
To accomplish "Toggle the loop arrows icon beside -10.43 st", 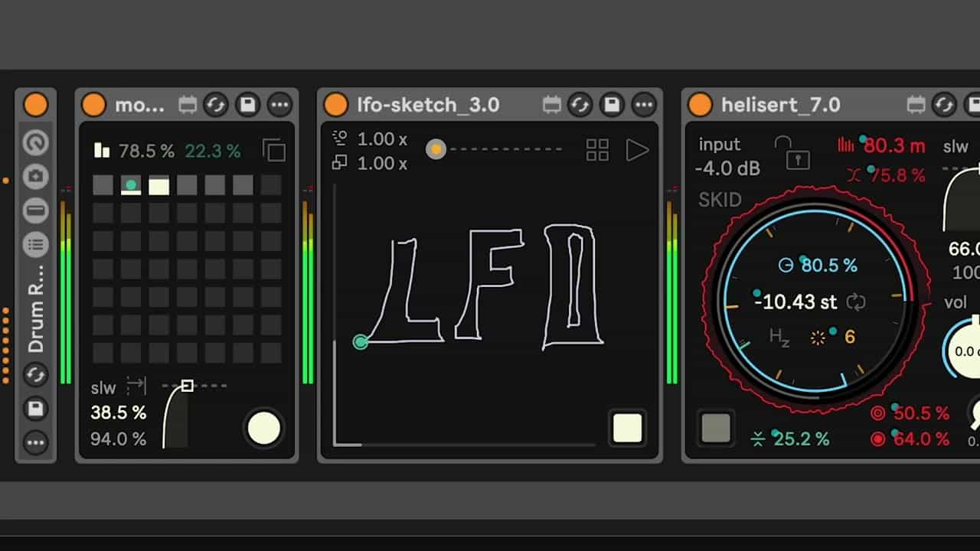I will [856, 302].
